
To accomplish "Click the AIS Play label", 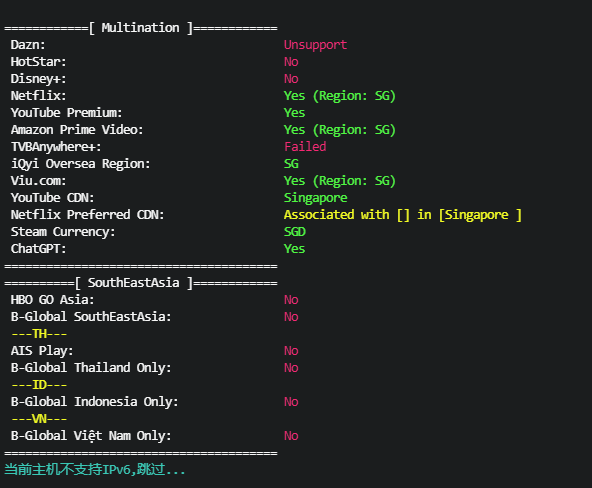I will pyautogui.click(x=42, y=351).
